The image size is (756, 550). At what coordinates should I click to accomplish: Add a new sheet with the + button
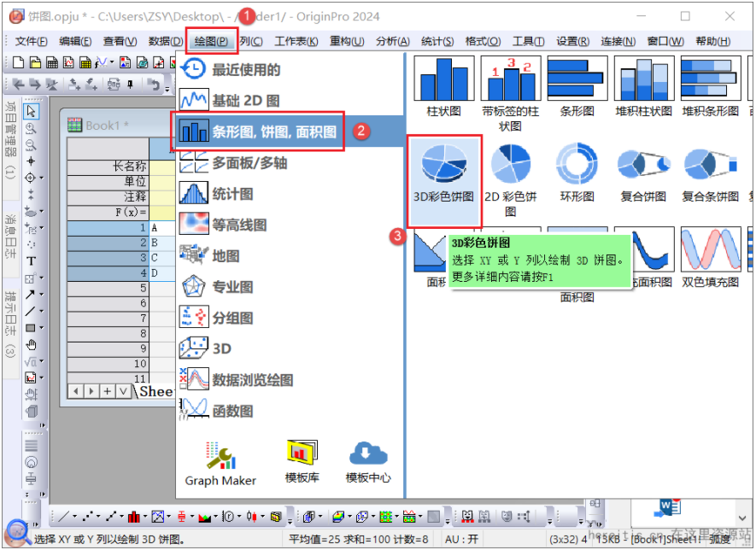[x=106, y=391]
